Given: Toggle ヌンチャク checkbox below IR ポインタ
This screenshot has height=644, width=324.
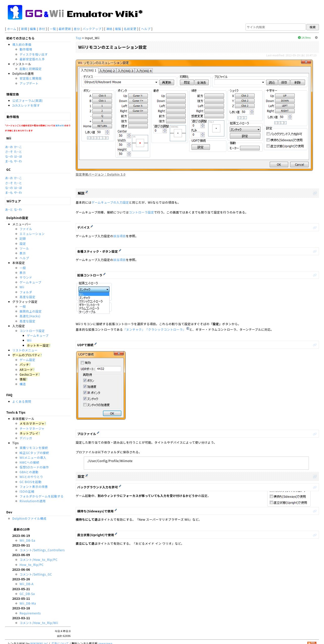Looking at the screenshot, I should (85, 398).
